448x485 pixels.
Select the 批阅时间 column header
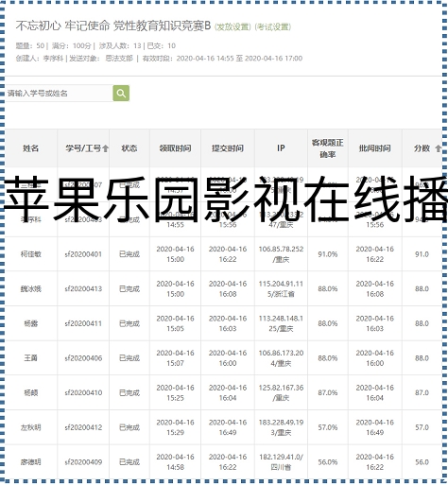point(375,148)
